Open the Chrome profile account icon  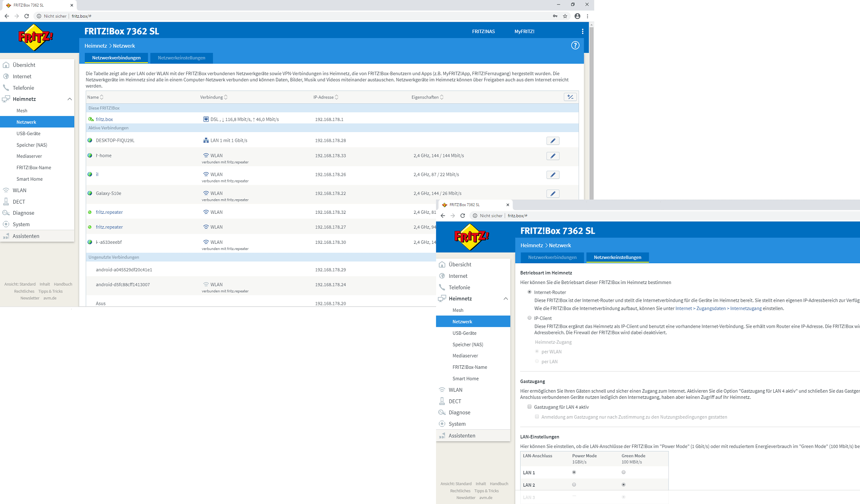click(x=577, y=16)
